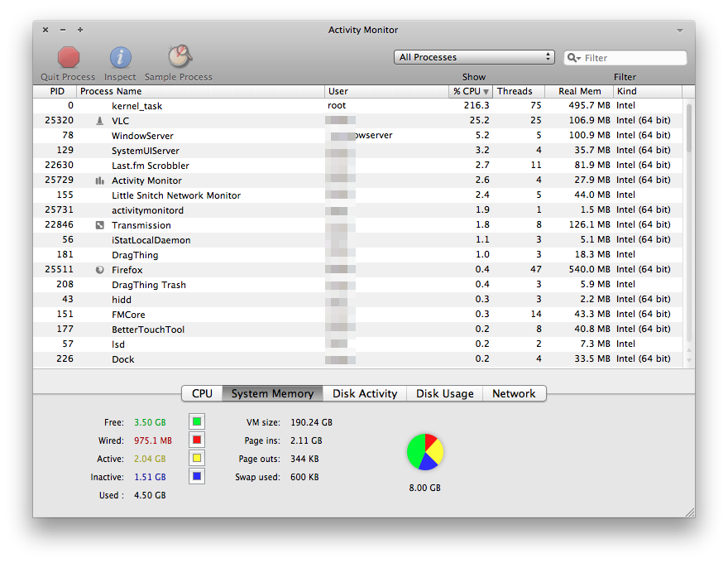Click the VM size 190.24 GB value
728x563 pixels.
click(312, 422)
